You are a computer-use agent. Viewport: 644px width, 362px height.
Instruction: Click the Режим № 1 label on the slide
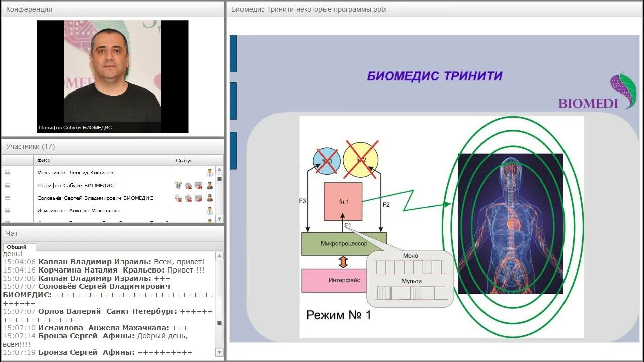[339, 315]
